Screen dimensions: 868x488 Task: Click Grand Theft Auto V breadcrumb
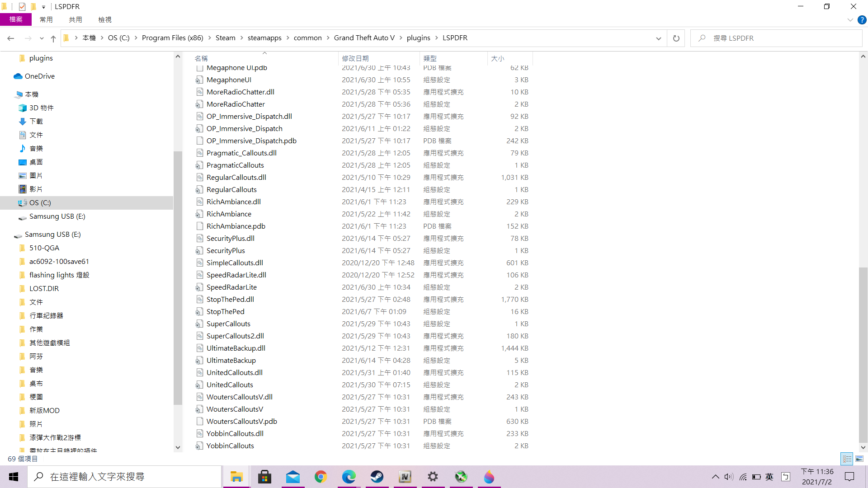click(364, 38)
